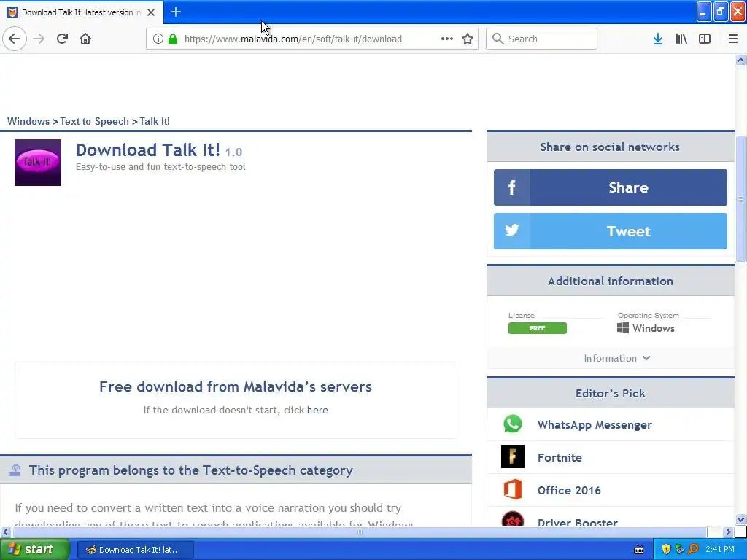Click the vertical scrollbar down arrow
Screen dimensions: 747x560
click(740, 519)
